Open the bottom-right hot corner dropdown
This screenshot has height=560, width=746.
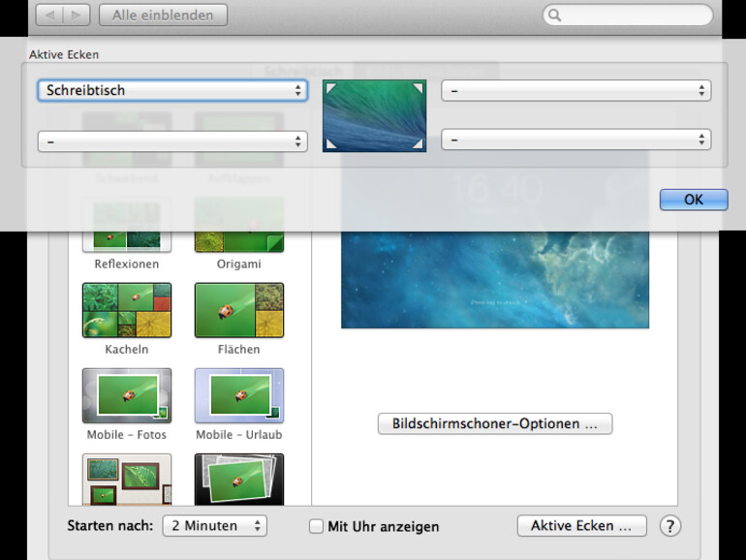click(576, 140)
